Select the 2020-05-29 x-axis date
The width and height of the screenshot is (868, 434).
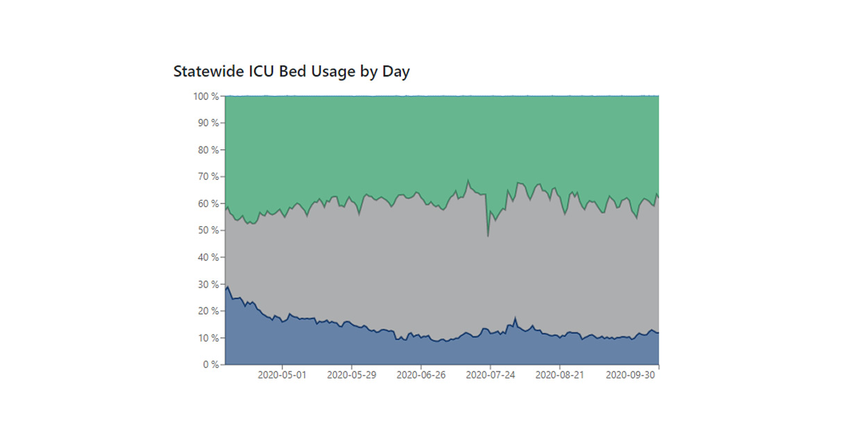coord(351,375)
